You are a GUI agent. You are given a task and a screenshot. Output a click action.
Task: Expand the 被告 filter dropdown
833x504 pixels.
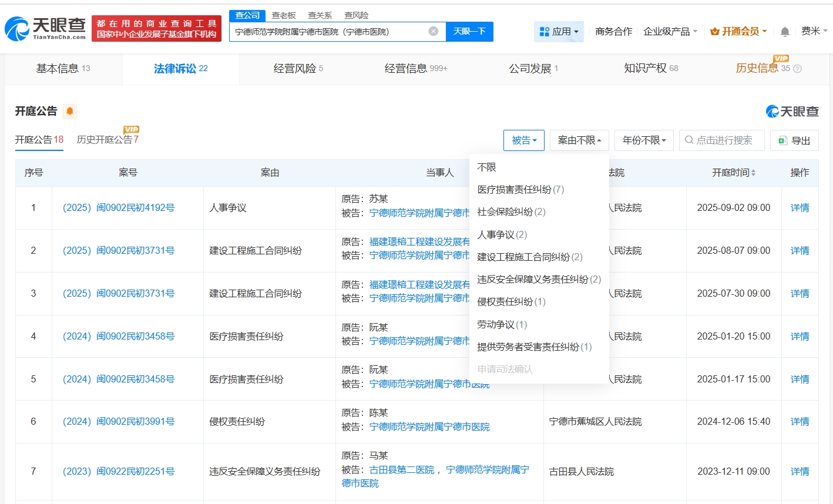click(523, 140)
